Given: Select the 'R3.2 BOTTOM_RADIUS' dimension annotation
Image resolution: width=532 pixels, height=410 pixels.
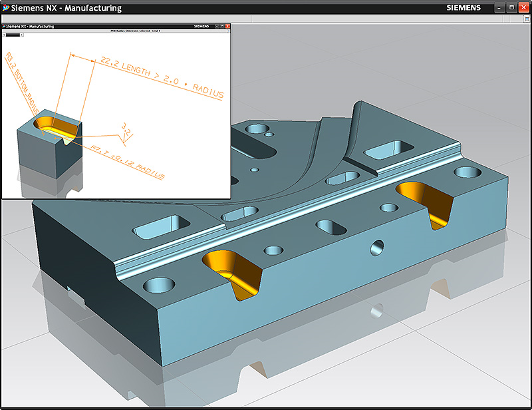Looking at the screenshot, I should 23,83.
